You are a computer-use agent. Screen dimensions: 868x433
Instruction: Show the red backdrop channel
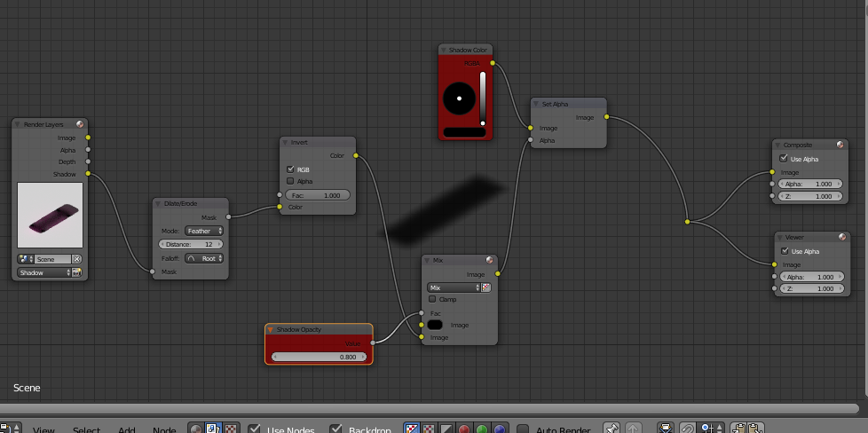click(x=464, y=429)
